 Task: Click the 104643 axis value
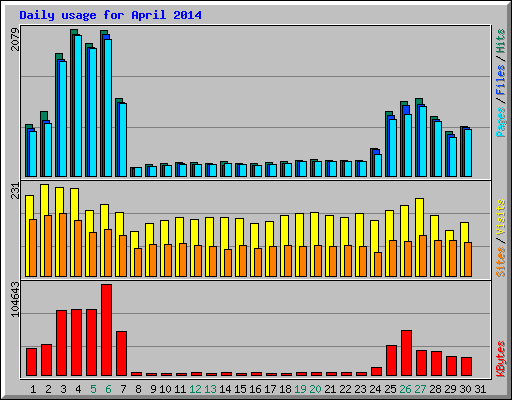coord(15,299)
